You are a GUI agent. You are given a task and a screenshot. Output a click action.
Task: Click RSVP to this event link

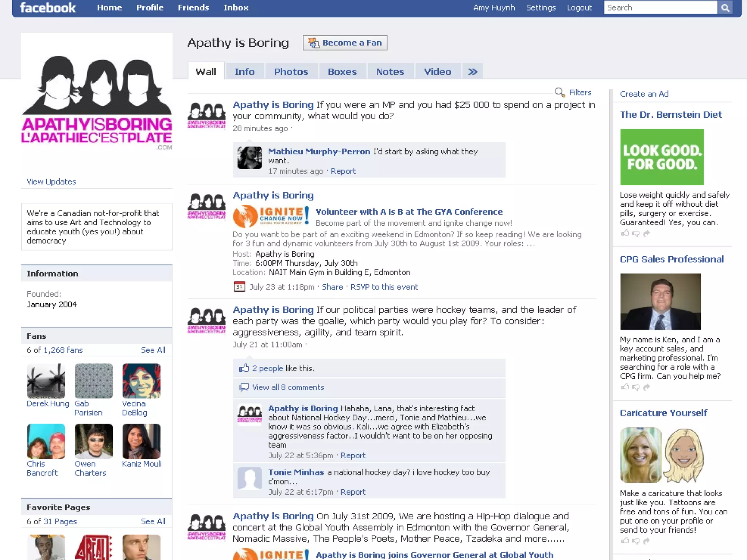pos(384,287)
